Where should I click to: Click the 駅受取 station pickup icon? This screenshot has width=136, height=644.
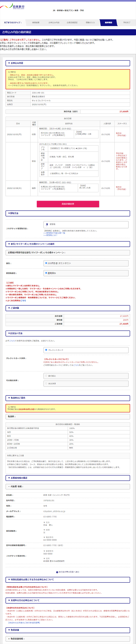pyautogui.click(x=47, y=224)
